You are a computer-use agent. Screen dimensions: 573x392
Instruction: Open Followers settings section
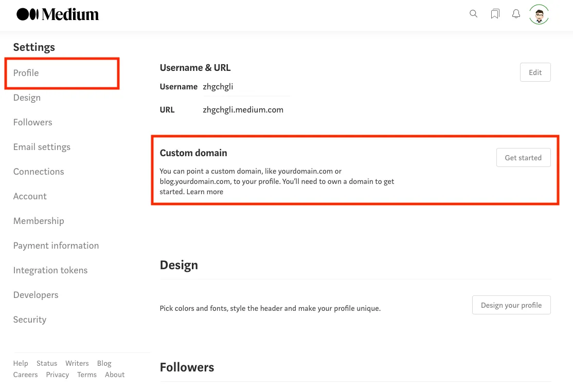click(33, 122)
